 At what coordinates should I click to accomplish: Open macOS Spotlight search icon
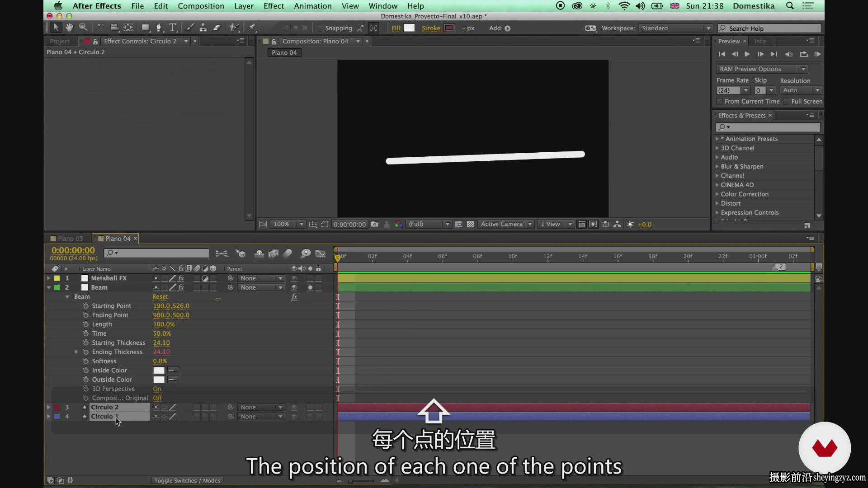coord(790,6)
